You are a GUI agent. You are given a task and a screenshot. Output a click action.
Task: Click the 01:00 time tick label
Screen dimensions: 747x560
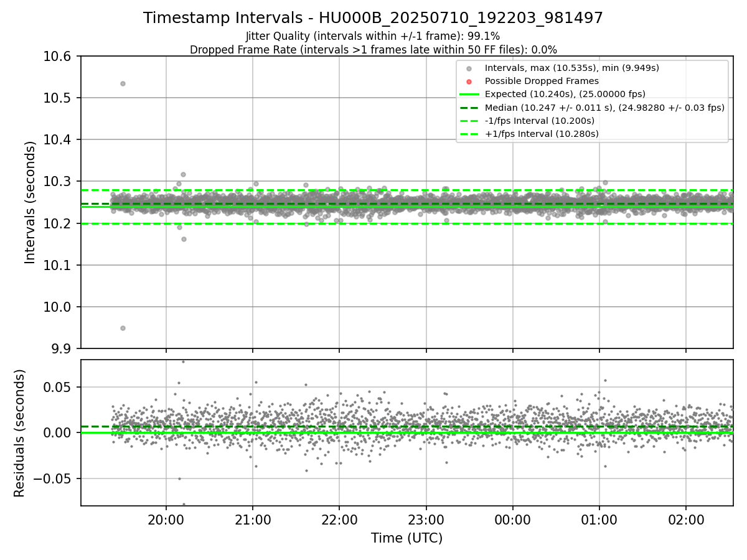tap(599, 519)
